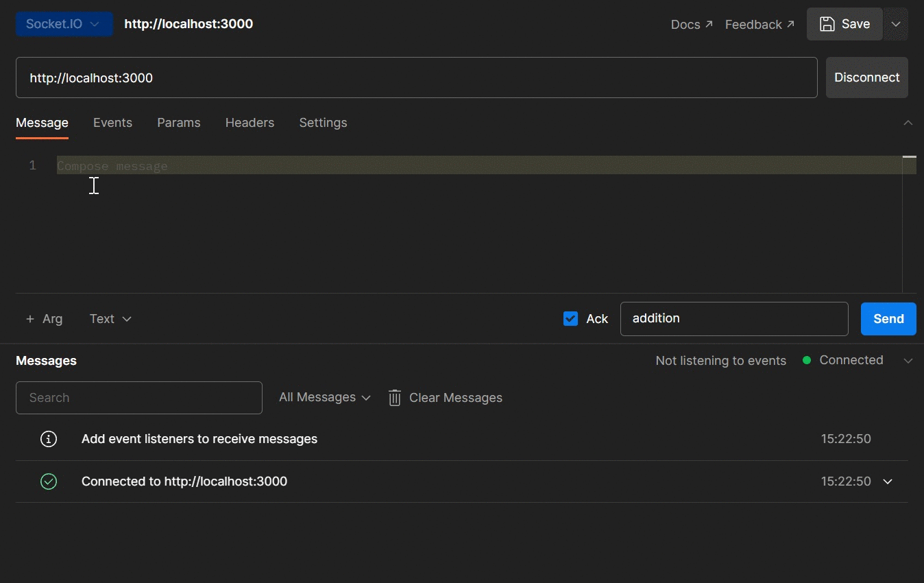Viewport: 924px width, 583px height.
Task: Open the Socket.IO protocol dropdown
Action: [x=64, y=23]
